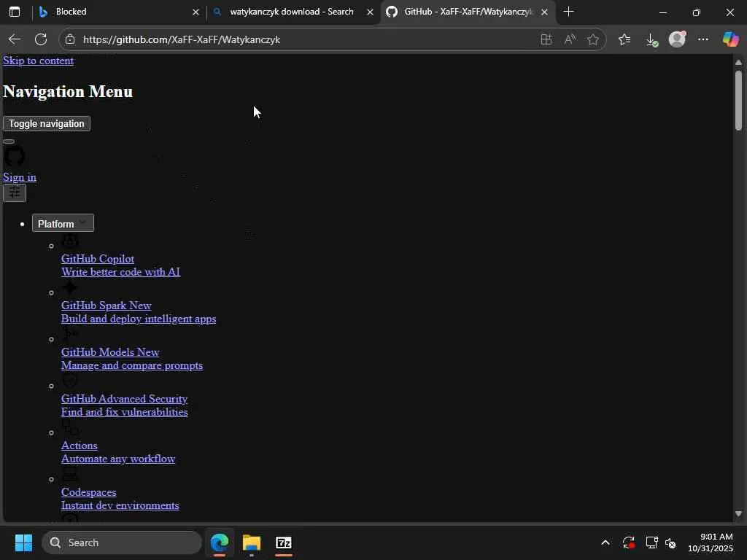The height and width of the screenshot is (560, 747).
Task: Open the Windows Start menu
Action: click(23, 542)
